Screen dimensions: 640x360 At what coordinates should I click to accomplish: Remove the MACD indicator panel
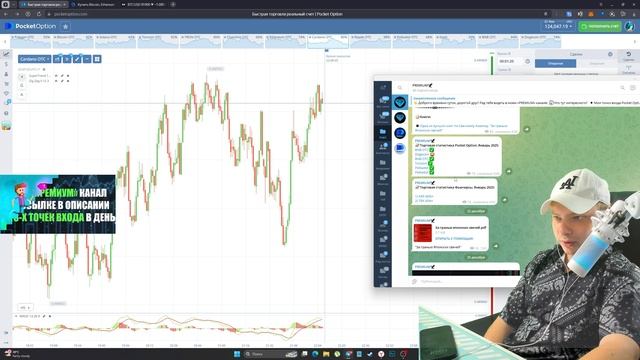[50, 316]
